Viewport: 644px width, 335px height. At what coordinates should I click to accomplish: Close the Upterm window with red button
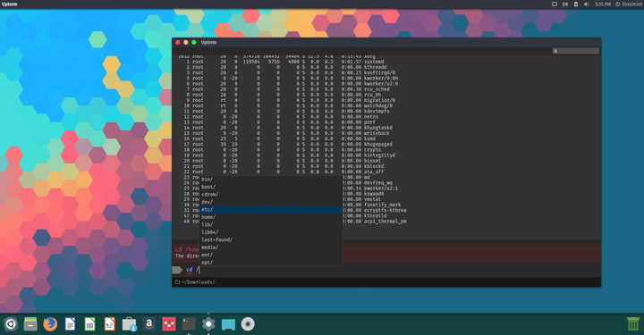[178, 42]
